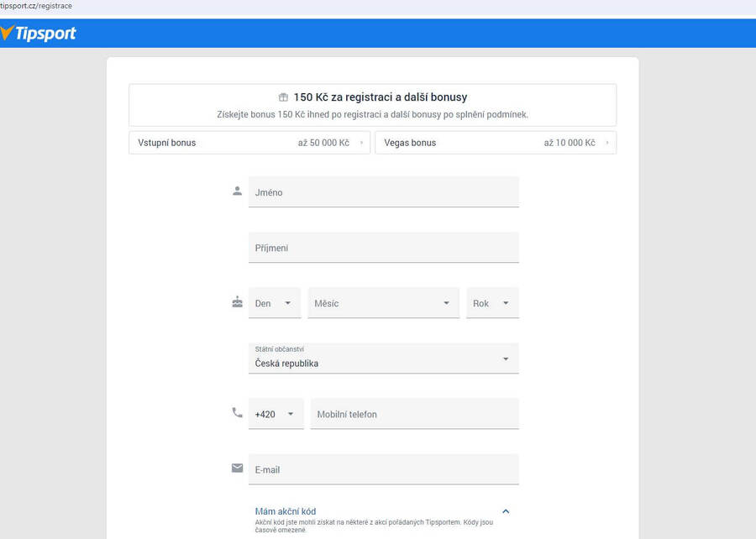Click the envelope icon beside E-mail

coord(237,468)
